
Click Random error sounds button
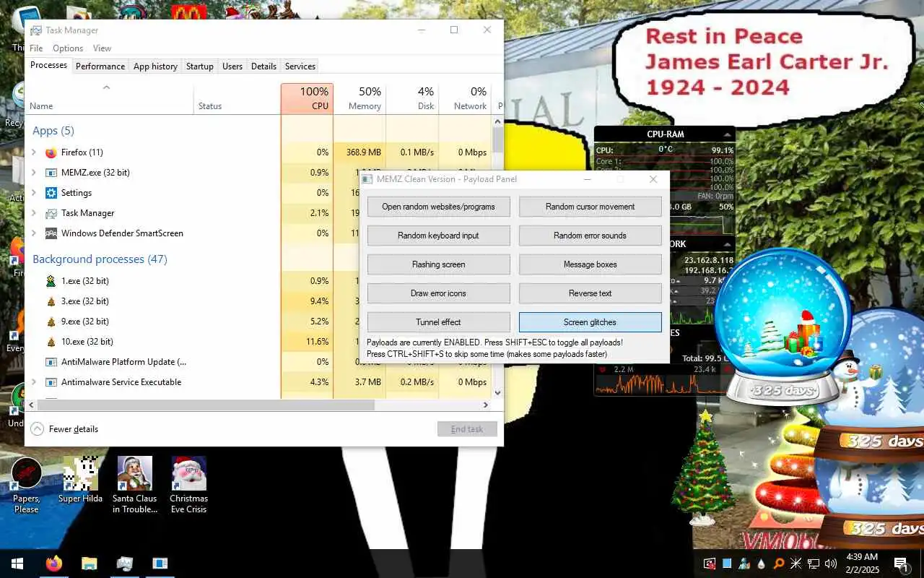(x=590, y=236)
